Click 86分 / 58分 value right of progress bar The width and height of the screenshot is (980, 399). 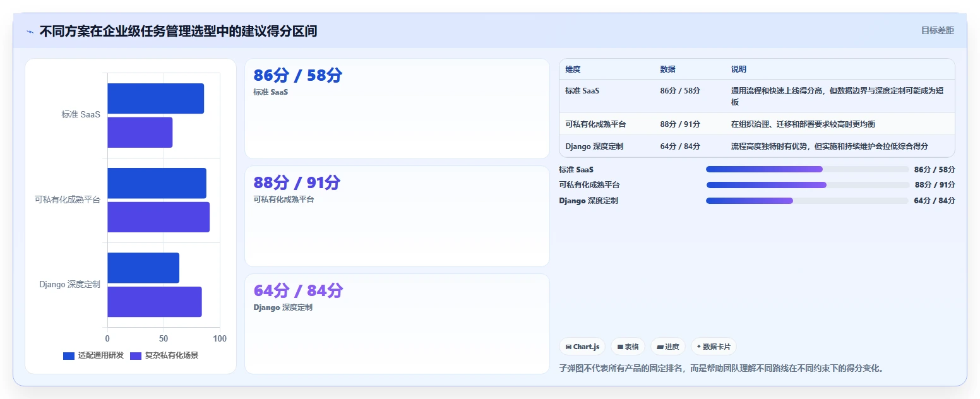coord(935,169)
